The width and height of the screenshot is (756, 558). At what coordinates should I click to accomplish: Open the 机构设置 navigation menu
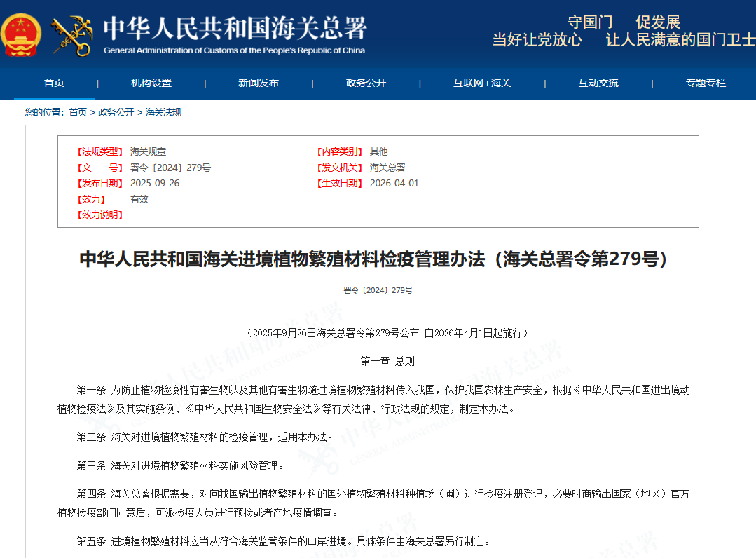coord(151,83)
